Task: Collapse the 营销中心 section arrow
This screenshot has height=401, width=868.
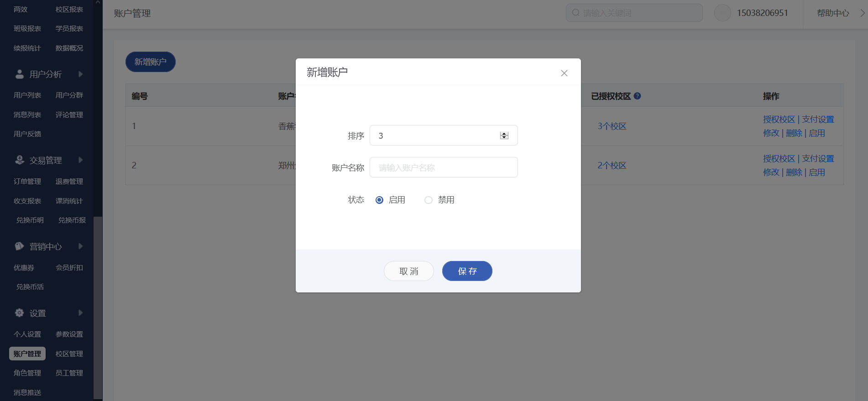Action: [x=80, y=246]
